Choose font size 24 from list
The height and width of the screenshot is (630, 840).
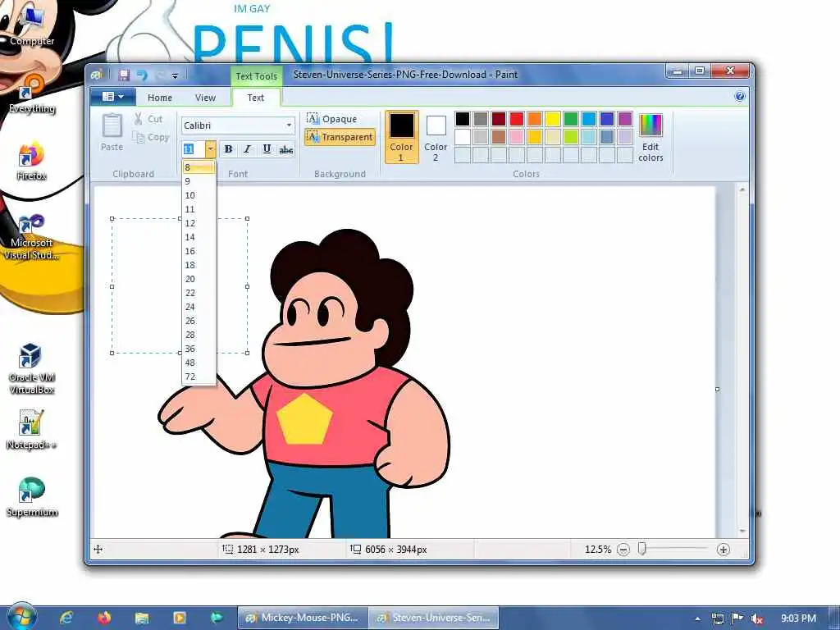pyautogui.click(x=199, y=307)
